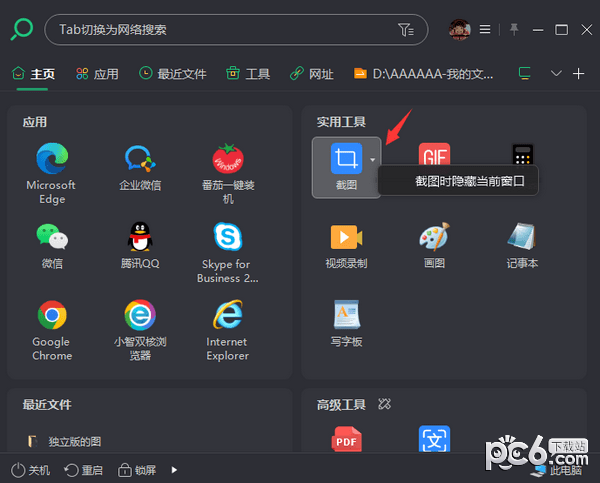Switch to 工具 tab
The image size is (600, 483).
(248, 73)
